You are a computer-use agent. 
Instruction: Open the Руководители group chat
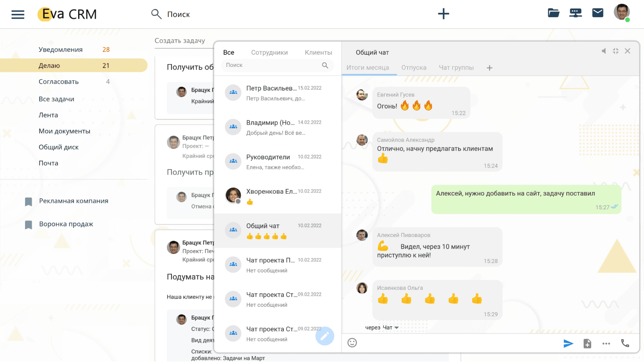coord(277,162)
